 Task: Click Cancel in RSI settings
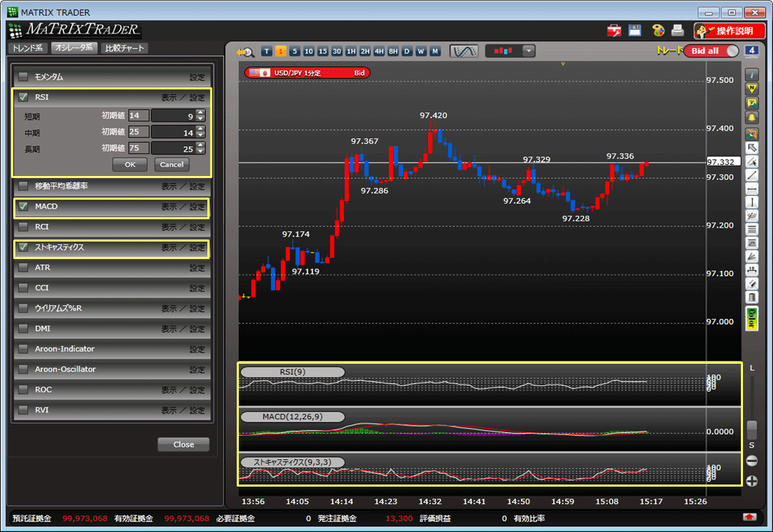[172, 165]
